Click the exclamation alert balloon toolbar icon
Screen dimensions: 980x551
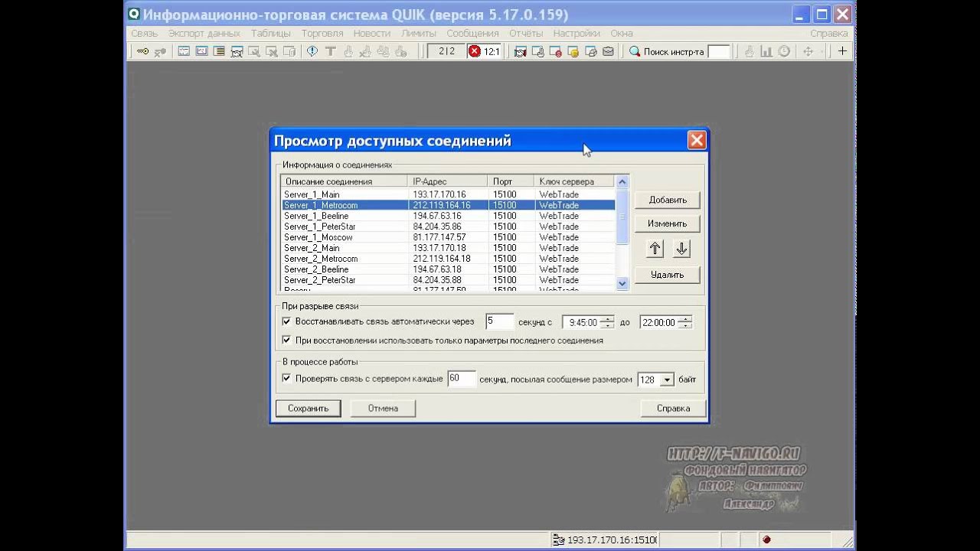[312, 51]
